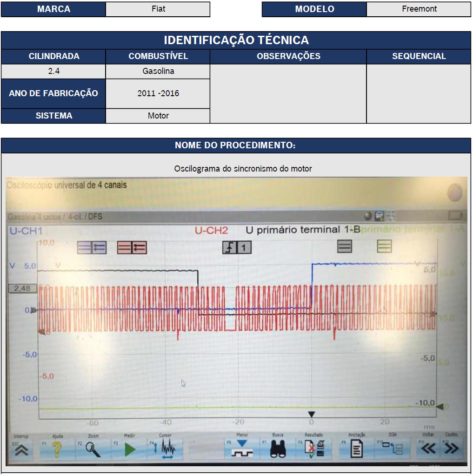473x476 pixels.
Task: Activate the Cursor waveform tool
Action: [167, 449]
